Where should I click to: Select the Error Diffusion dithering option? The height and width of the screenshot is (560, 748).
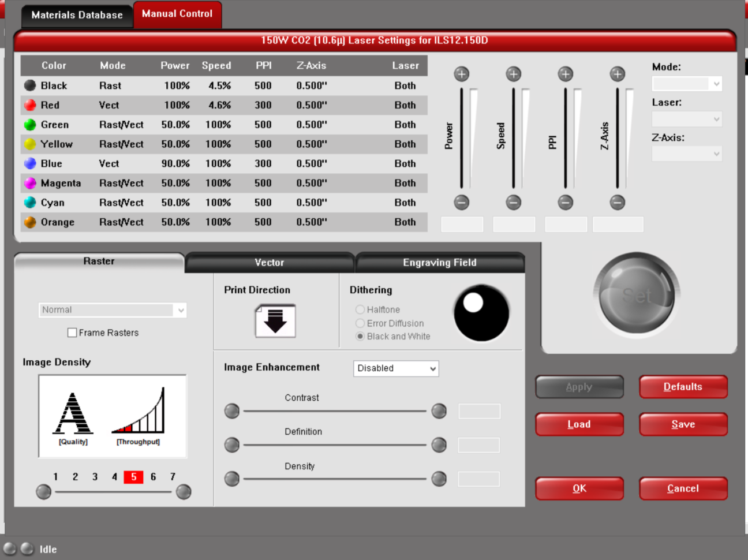(x=360, y=323)
